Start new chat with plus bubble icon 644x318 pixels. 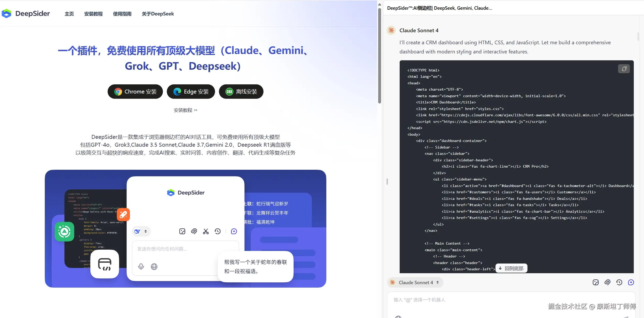631,282
